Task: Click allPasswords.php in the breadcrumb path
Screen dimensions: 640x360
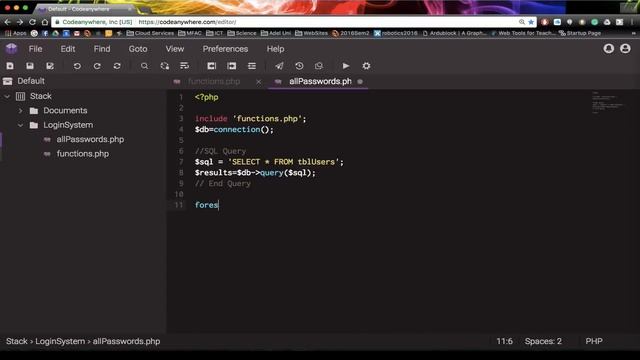Action: (126, 341)
